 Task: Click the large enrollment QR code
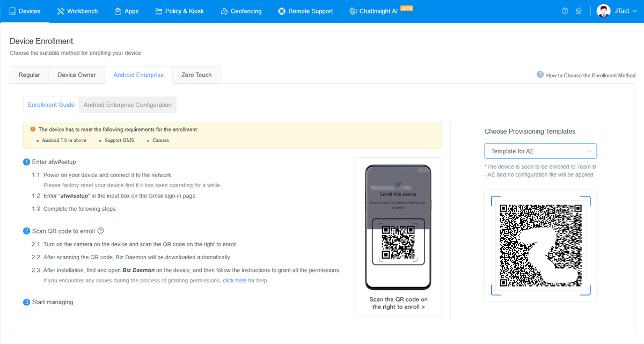[540, 245]
